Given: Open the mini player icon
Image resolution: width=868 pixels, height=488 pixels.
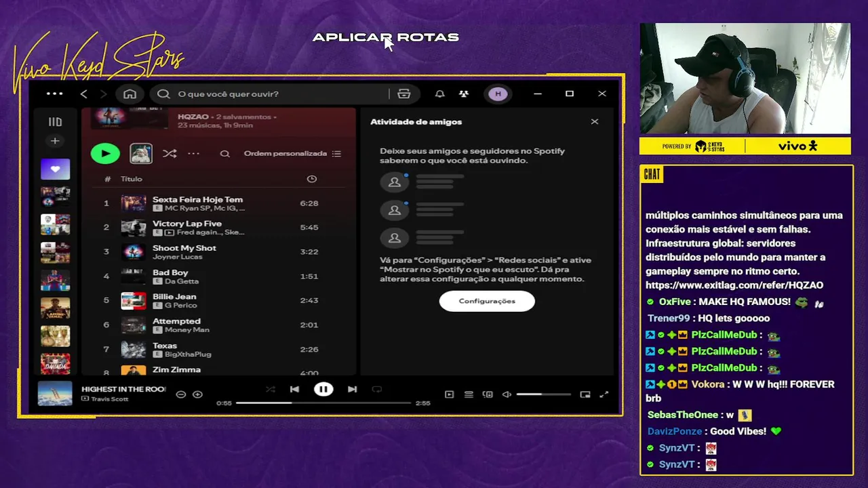Looking at the screenshot, I should click(585, 394).
